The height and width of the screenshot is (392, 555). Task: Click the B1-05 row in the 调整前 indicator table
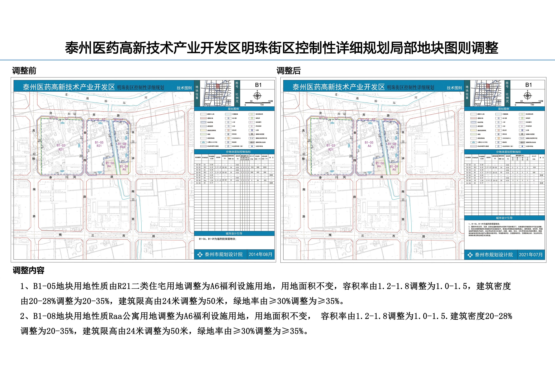(235, 172)
